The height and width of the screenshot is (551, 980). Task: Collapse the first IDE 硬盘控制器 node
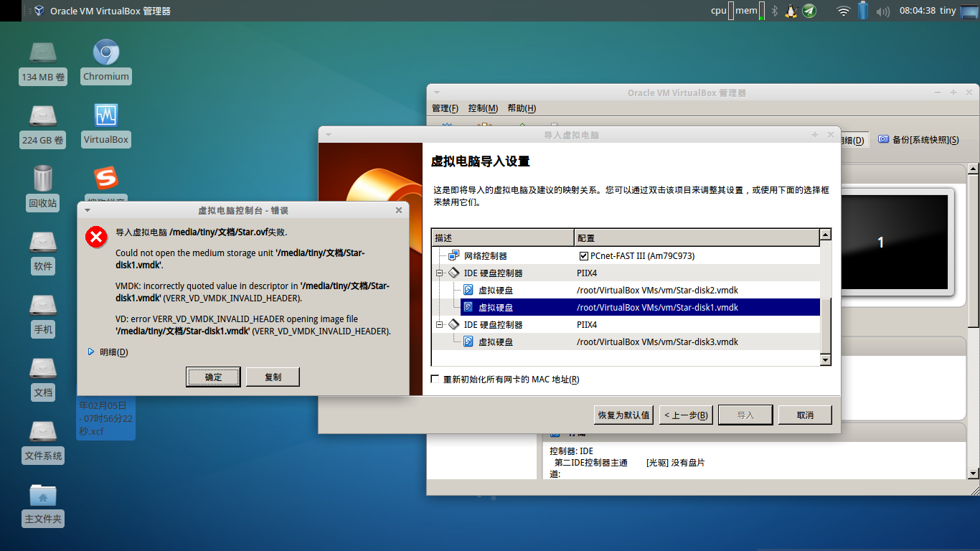point(439,273)
